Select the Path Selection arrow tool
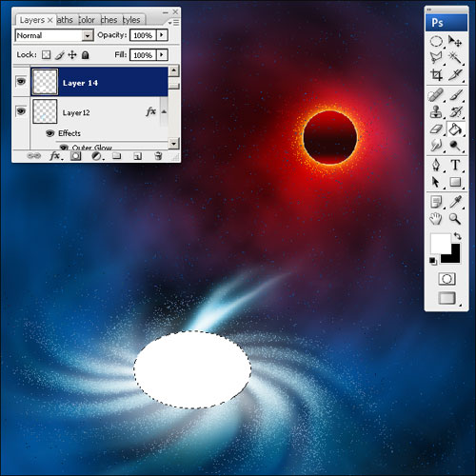 point(436,182)
